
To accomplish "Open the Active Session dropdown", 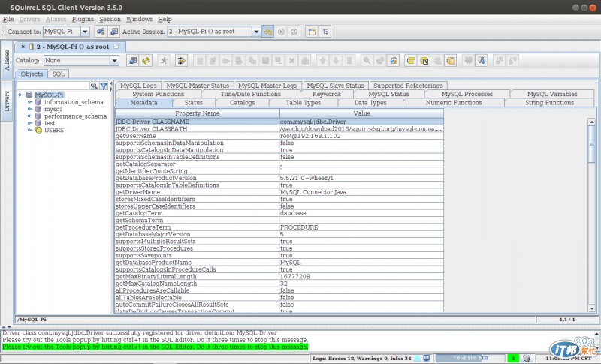I will coord(256,32).
